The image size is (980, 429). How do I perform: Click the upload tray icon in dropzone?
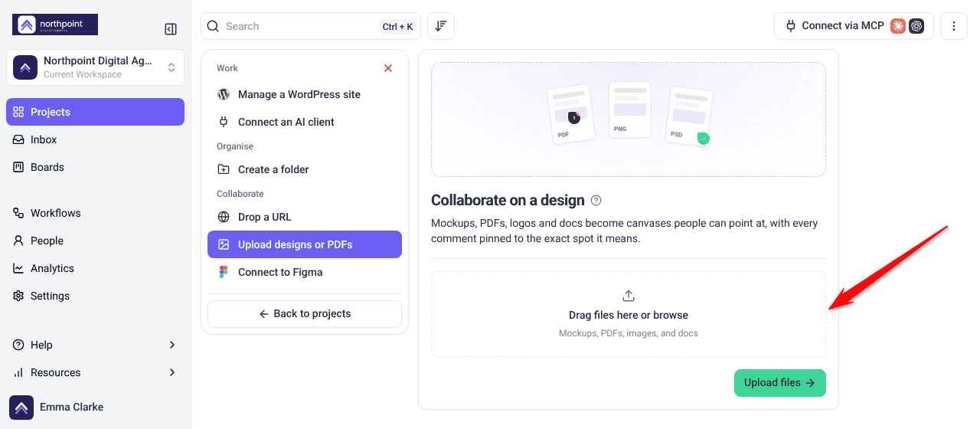click(629, 296)
